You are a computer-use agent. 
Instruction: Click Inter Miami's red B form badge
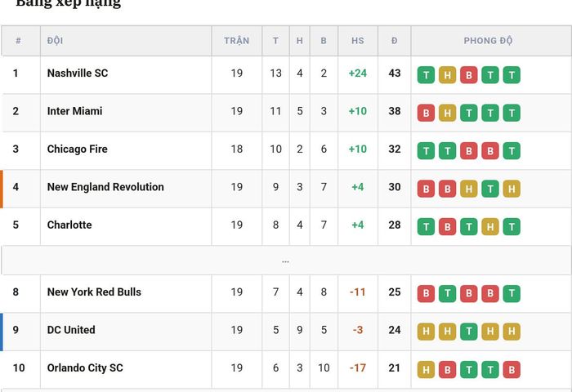coord(426,113)
